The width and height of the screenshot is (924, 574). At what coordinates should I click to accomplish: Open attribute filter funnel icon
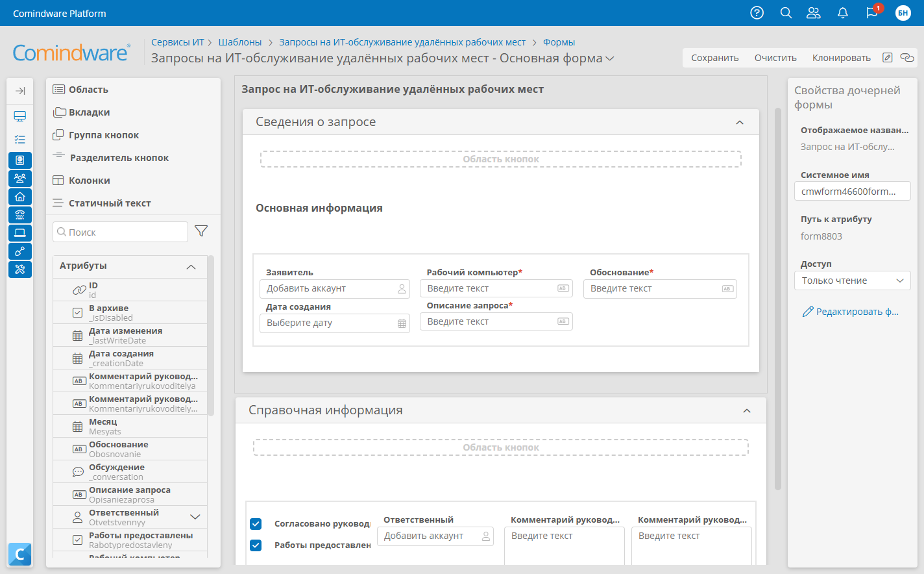[x=201, y=231]
